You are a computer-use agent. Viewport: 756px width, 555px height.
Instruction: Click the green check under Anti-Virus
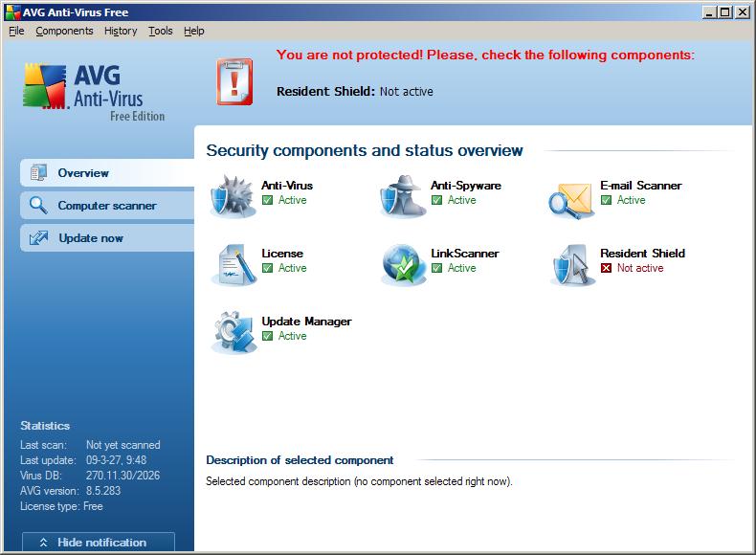pos(268,200)
